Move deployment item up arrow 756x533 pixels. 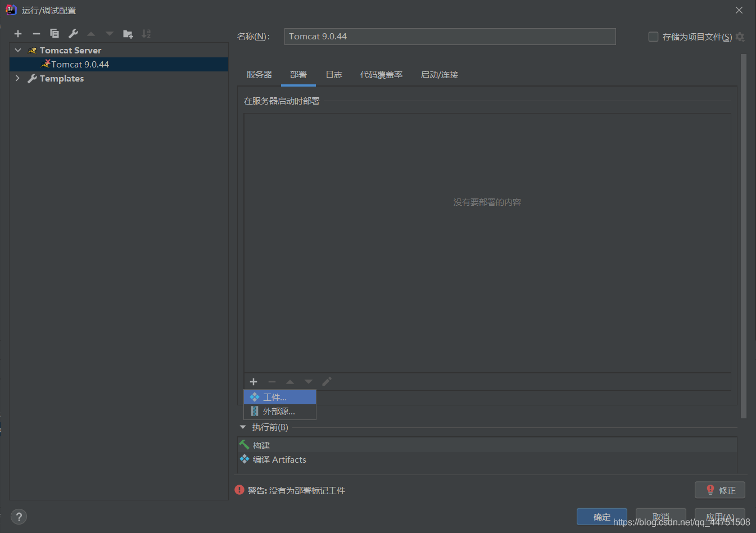click(x=290, y=382)
